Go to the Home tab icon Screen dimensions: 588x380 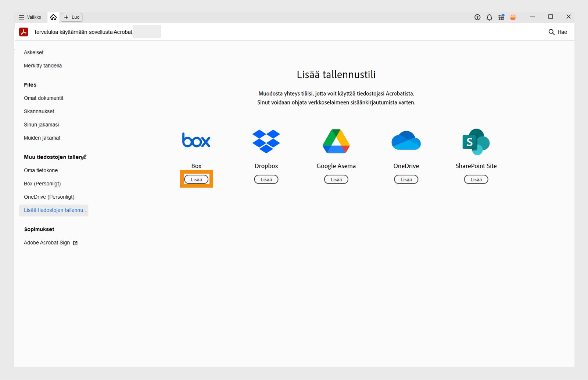(x=53, y=17)
